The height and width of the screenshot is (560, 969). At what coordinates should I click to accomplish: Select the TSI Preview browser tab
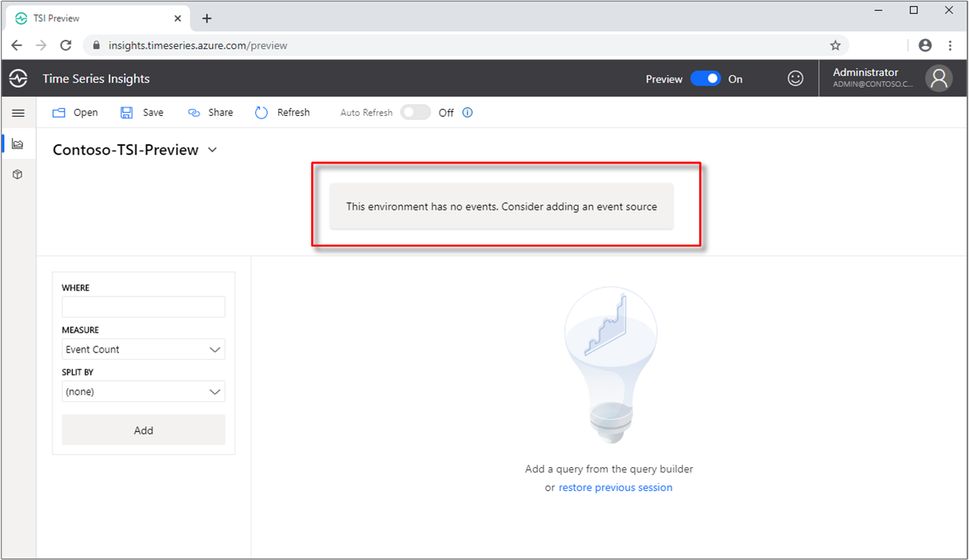coord(98,18)
